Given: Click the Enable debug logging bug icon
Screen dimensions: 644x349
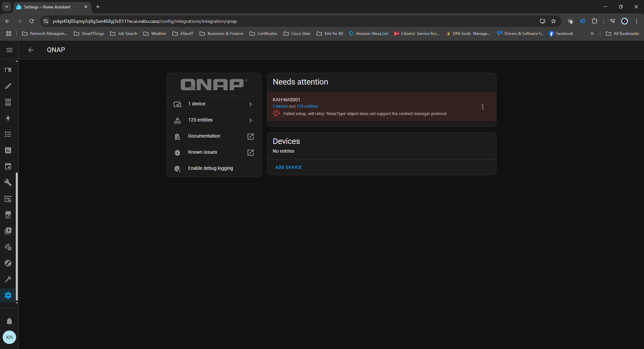Looking at the screenshot, I should coord(177,169).
